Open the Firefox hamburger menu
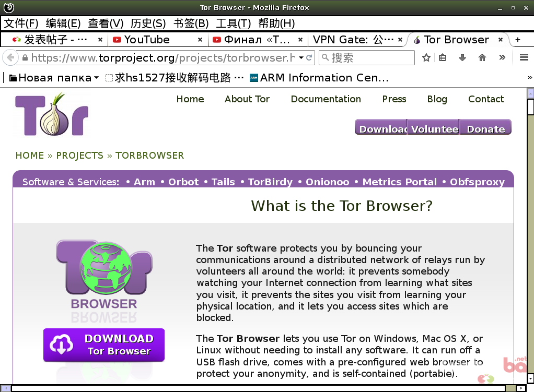The width and height of the screenshot is (534, 392). [524, 57]
